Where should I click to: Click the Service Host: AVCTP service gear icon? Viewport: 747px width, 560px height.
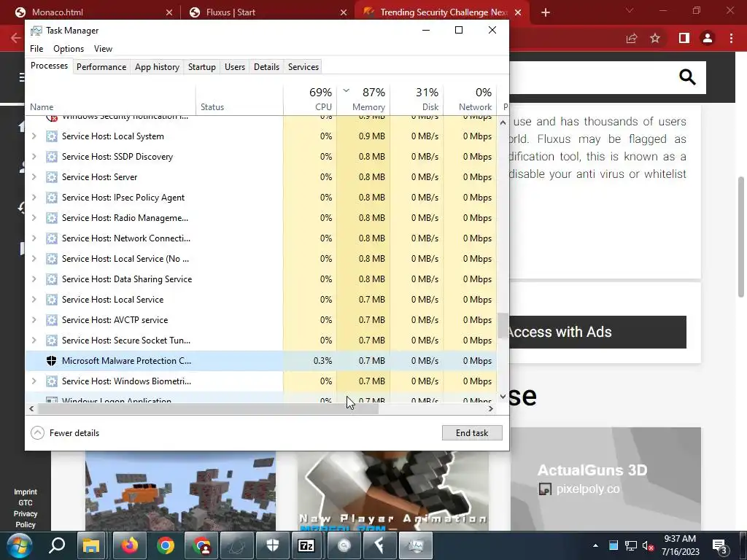click(x=52, y=320)
